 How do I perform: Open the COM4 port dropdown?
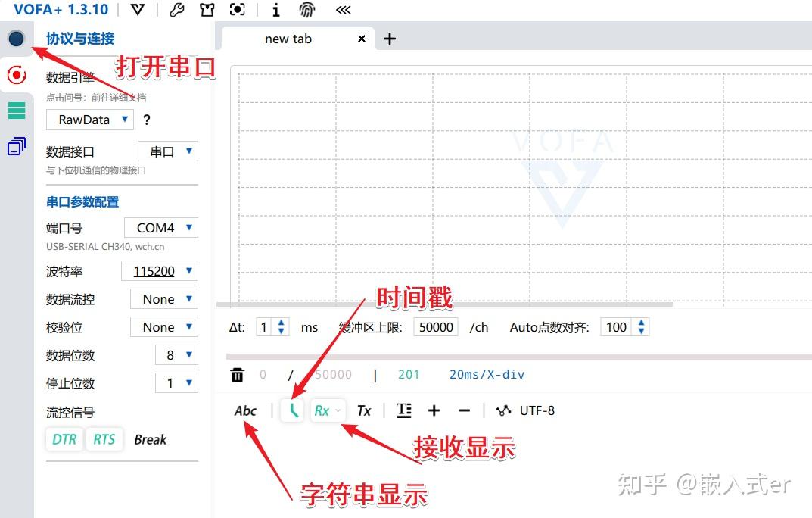160,227
